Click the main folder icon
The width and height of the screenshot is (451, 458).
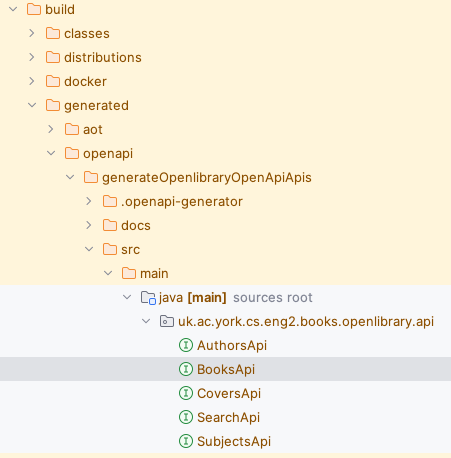pos(129,273)
